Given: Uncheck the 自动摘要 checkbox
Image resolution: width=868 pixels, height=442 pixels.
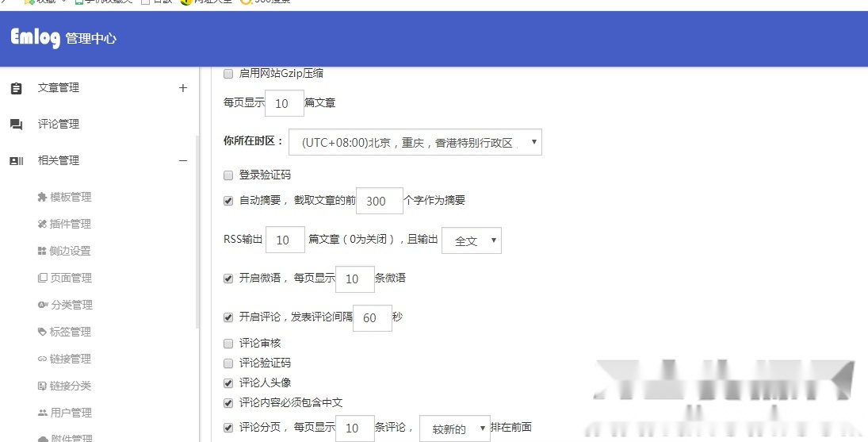Looking at the screenshot, I should click(228, 201).
